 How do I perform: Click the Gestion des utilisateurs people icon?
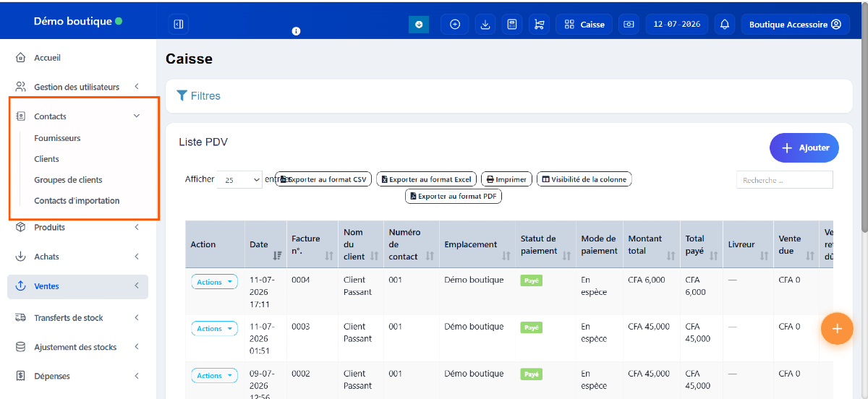click(20, 87)
